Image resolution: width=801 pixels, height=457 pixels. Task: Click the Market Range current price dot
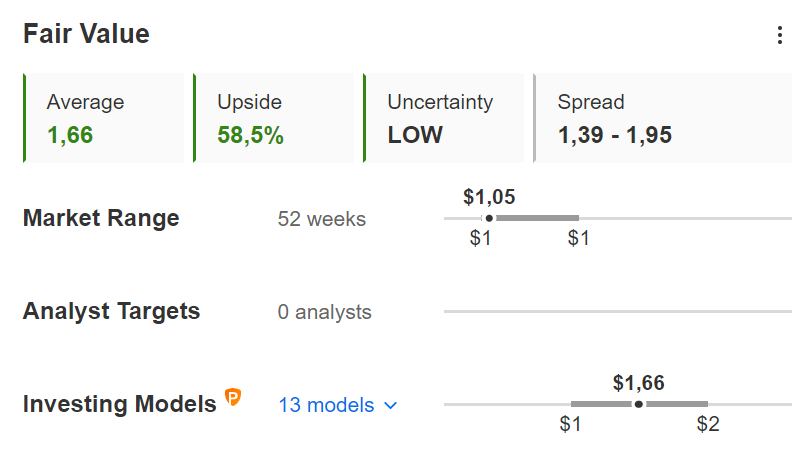pos(489,218)
